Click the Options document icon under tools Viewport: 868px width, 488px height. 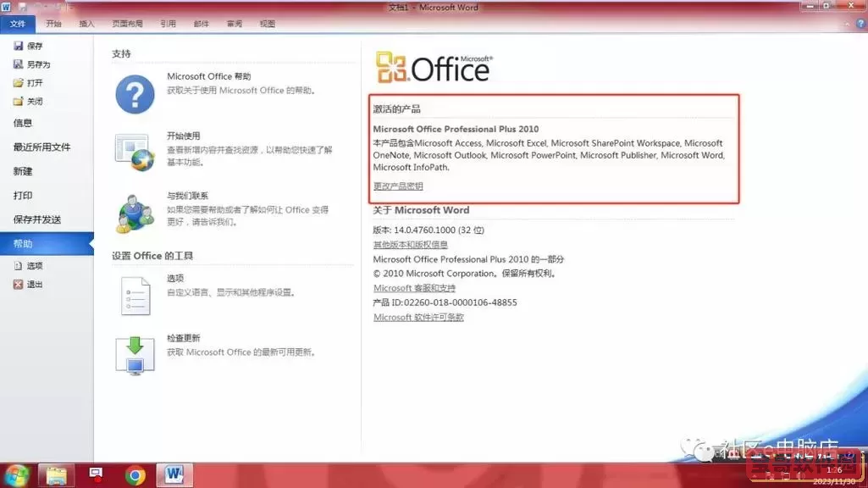click(135, 296)
